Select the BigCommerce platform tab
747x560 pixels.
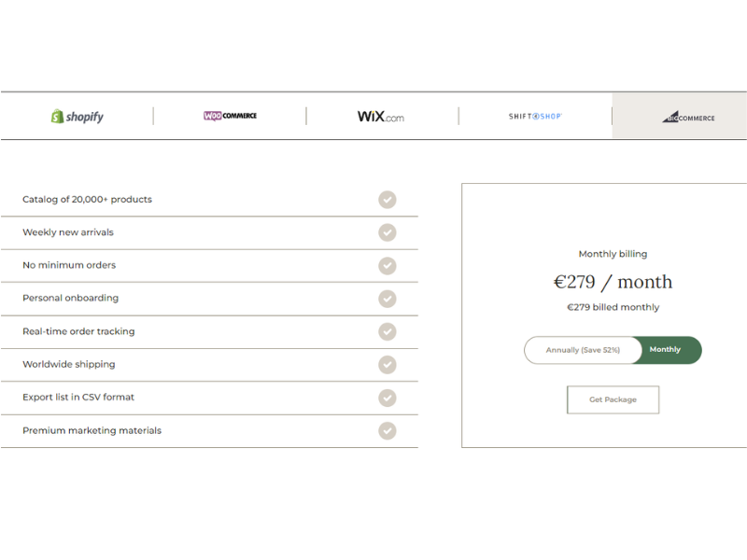pyautogui.click(x=688, y=117)
